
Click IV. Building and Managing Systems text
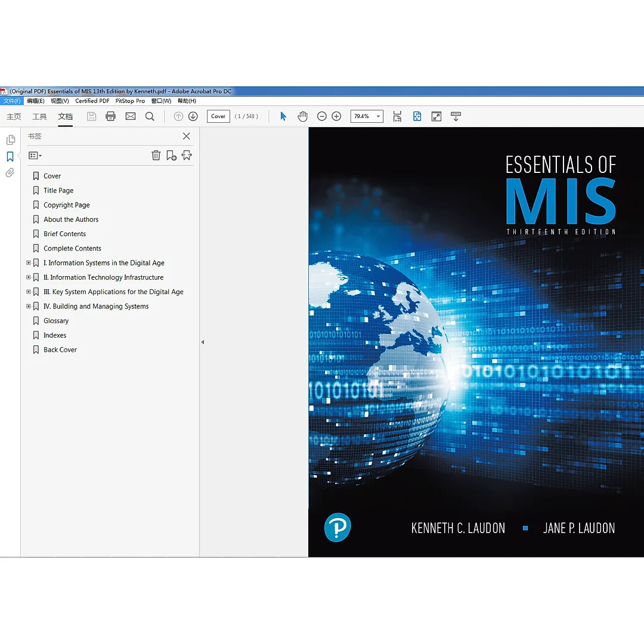(96, 306)
